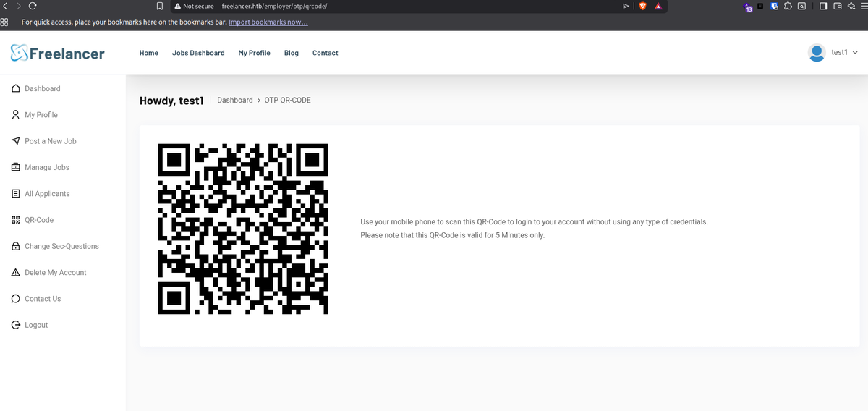Click Import bookmarks now link
The image size is (868, 411).
pyautogui.click(x=268, y=22)
